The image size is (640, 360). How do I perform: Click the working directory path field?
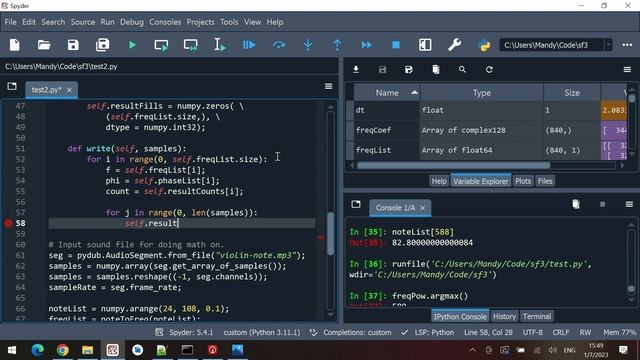click(x=552, y=45)
